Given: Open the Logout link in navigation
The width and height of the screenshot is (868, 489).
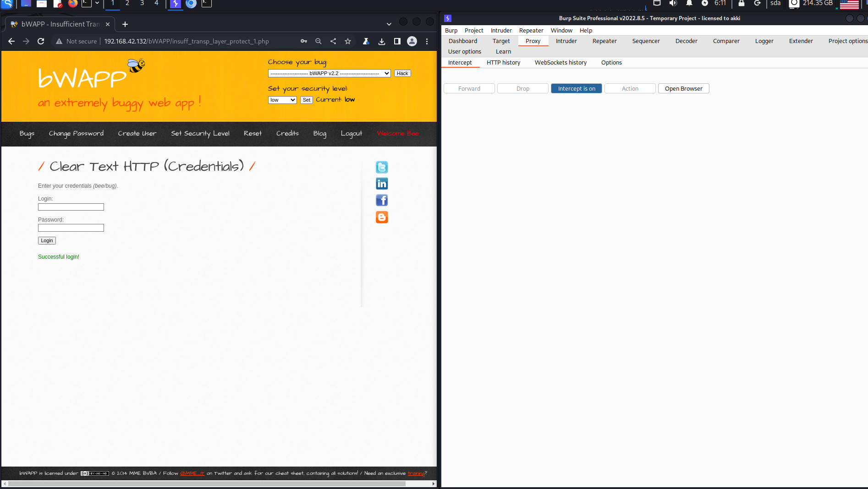Looking at the screenshot, I should (351, 133).
